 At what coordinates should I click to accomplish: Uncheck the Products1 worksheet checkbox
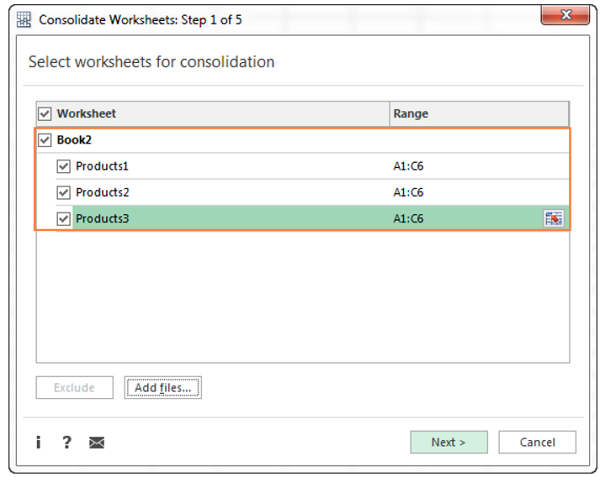coord(64,166)
